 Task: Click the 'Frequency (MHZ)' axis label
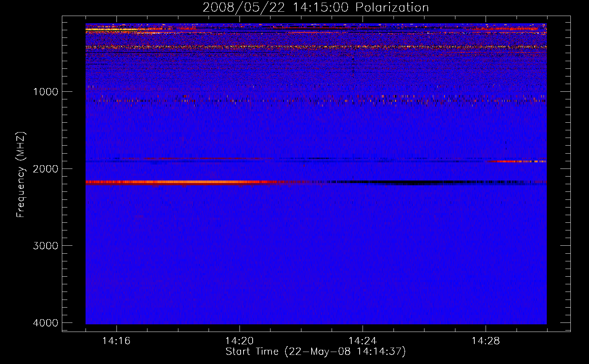(x=21, y=175)
